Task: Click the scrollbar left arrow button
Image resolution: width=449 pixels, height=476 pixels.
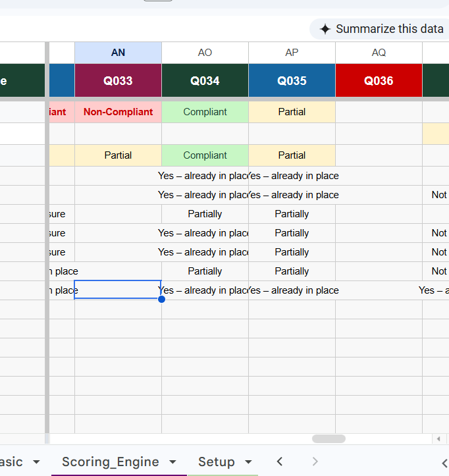Action: tap(438, 438)
